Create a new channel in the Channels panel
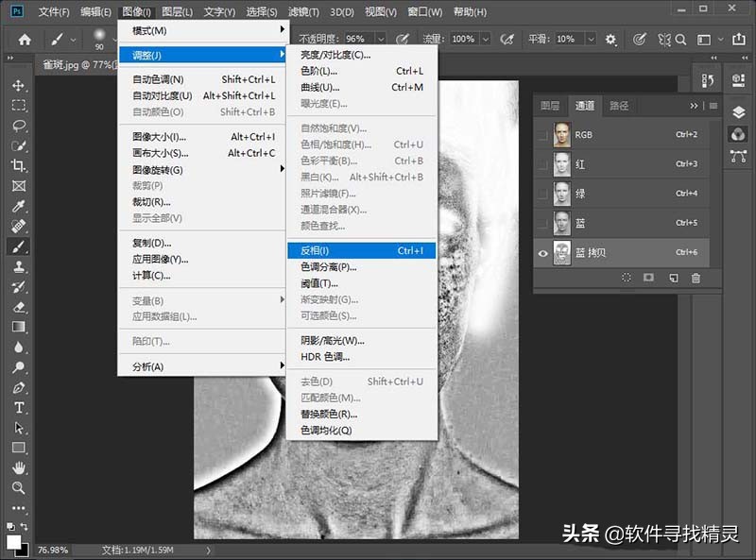This screenshot has width=756, height=560. pos(673,279)
